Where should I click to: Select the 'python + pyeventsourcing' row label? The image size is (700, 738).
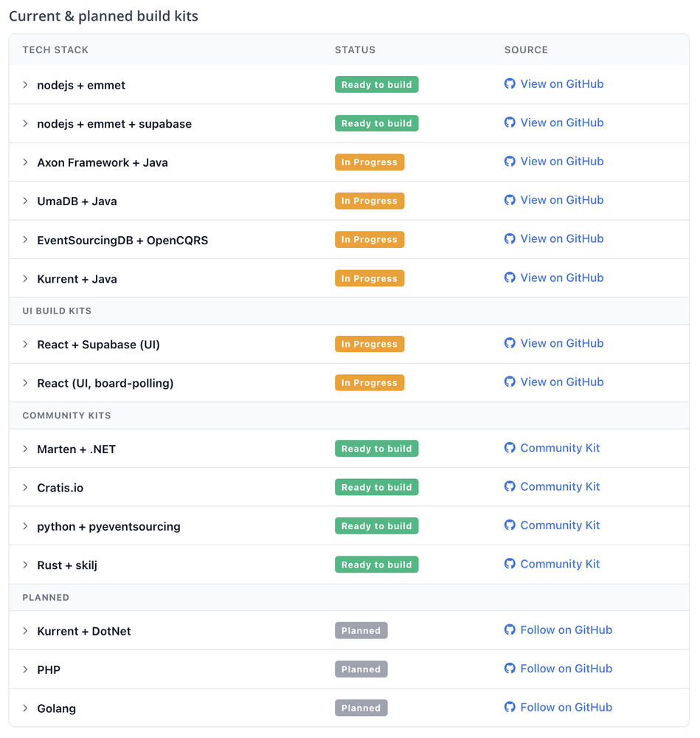click(108, 526)
